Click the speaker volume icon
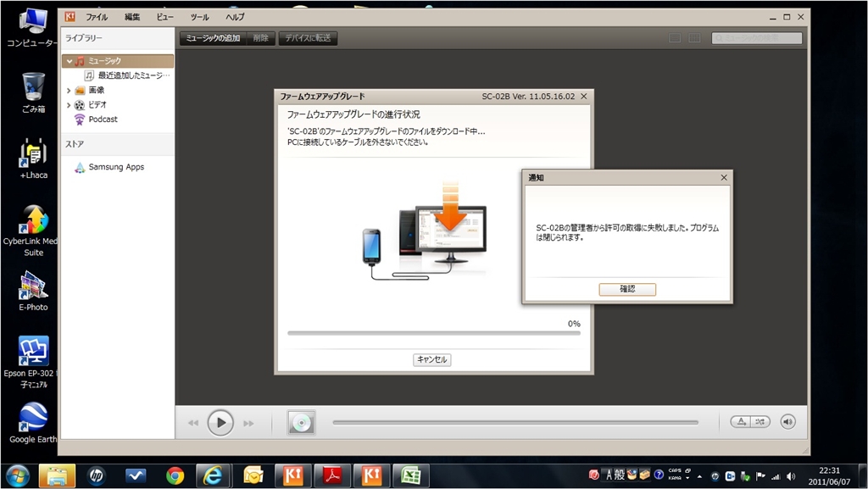This screenshot has height=489, width=868. point(788,421)
